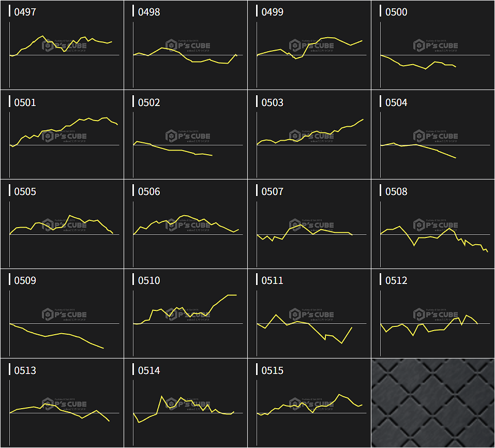The image size is (495, 448).
Task: Click the chart tile numbered 0508
Action: [x=433, y=224]
